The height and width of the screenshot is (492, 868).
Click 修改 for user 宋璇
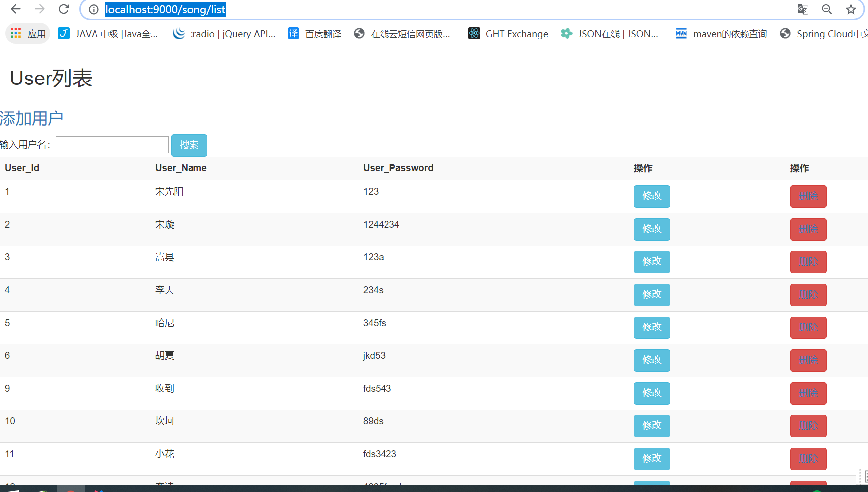(652, 229)
